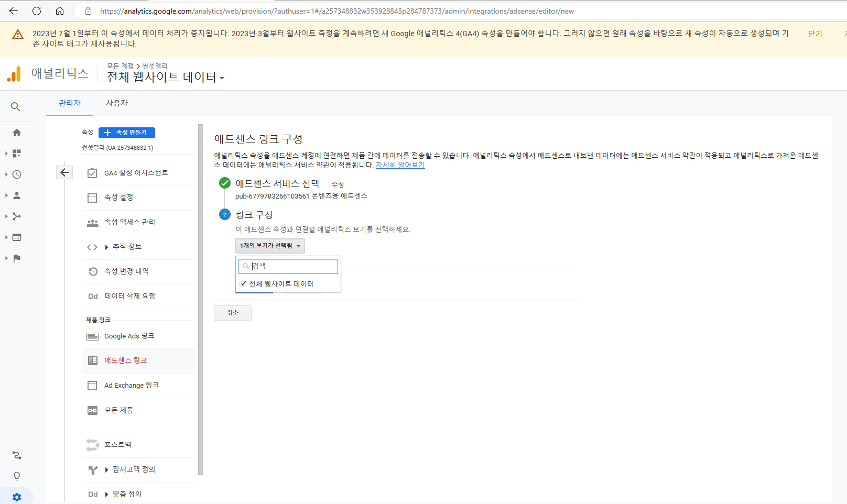The height and width of the screenshot is (504, 847).
Task: Click the 추적 정보 code brackets icon
Action: click(92, 247)
